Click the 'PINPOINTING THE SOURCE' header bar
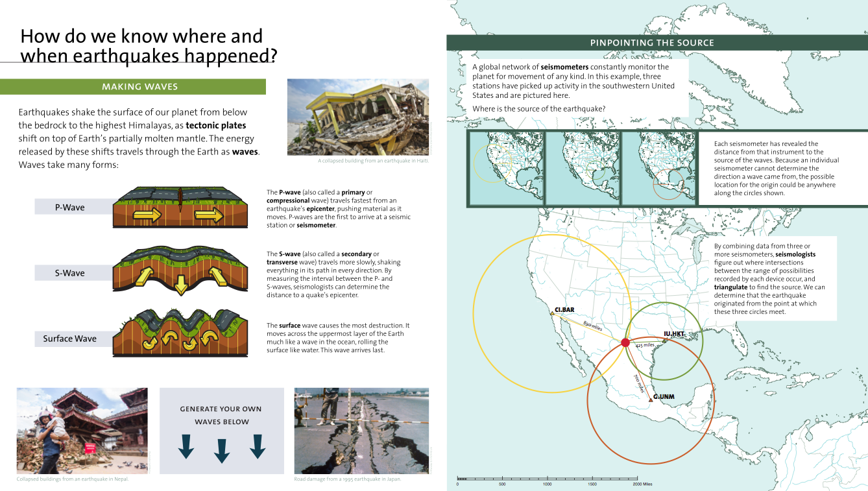The height and width of the screenshot is (491, 868). click(657, 43)
